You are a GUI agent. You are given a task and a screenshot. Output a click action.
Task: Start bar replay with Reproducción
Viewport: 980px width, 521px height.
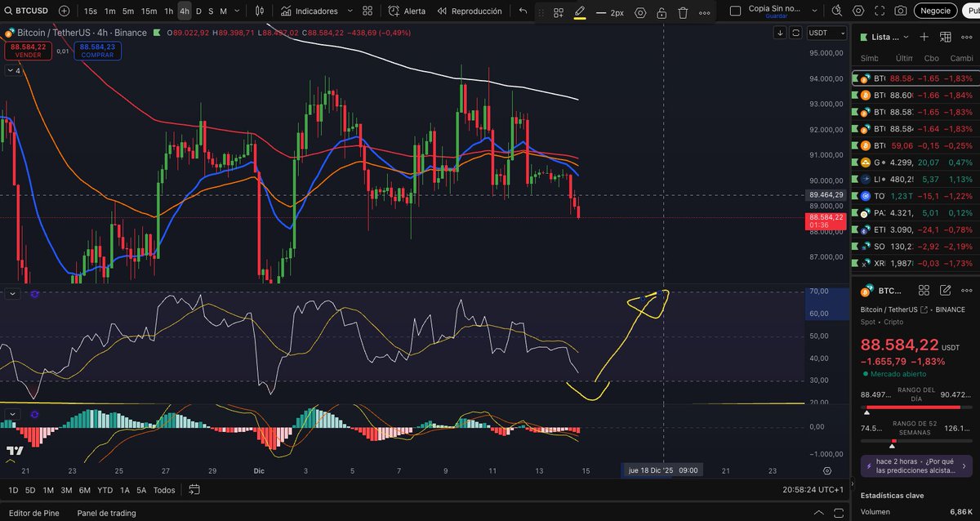[469, 11]
